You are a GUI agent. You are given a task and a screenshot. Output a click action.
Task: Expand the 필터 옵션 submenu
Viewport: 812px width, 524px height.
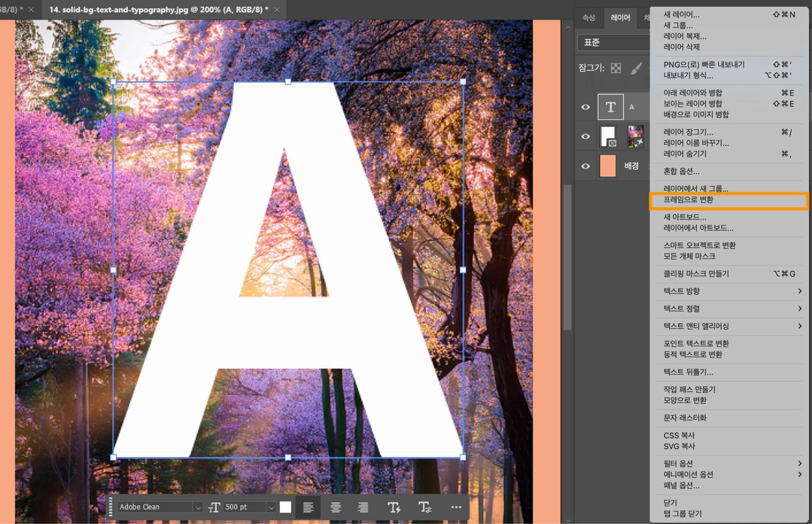pyautogui.click(x=730, y=464)
